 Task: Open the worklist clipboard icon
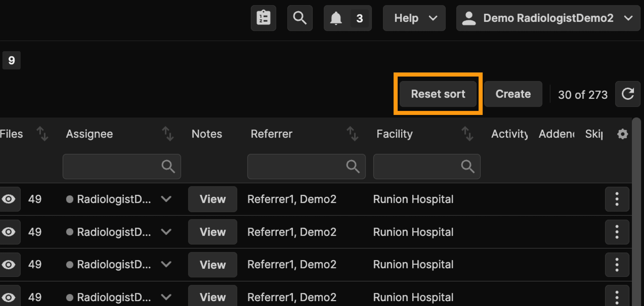click(263, 18)
